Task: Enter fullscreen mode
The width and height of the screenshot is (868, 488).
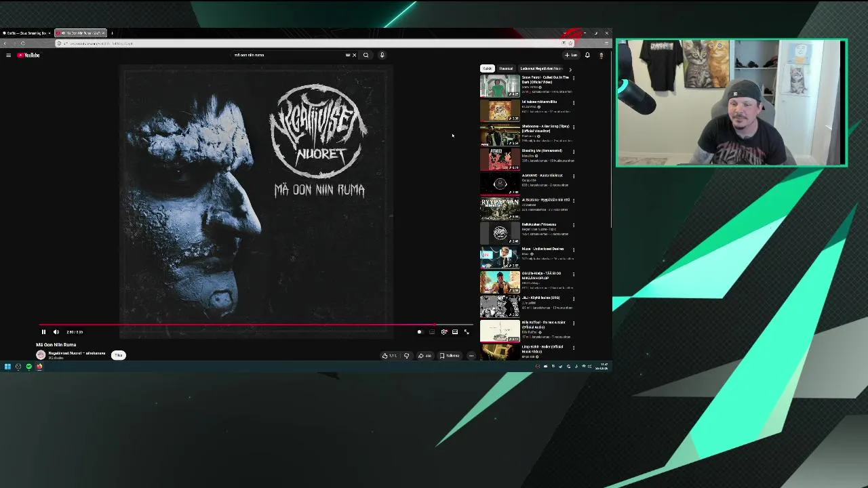Action: pos(467,332)
